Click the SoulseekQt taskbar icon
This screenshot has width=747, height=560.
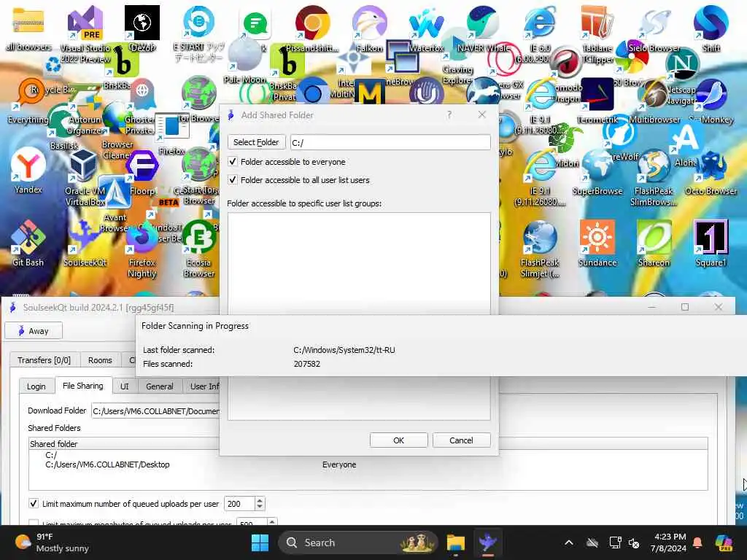pyautogui.click(x=488, y=542)
